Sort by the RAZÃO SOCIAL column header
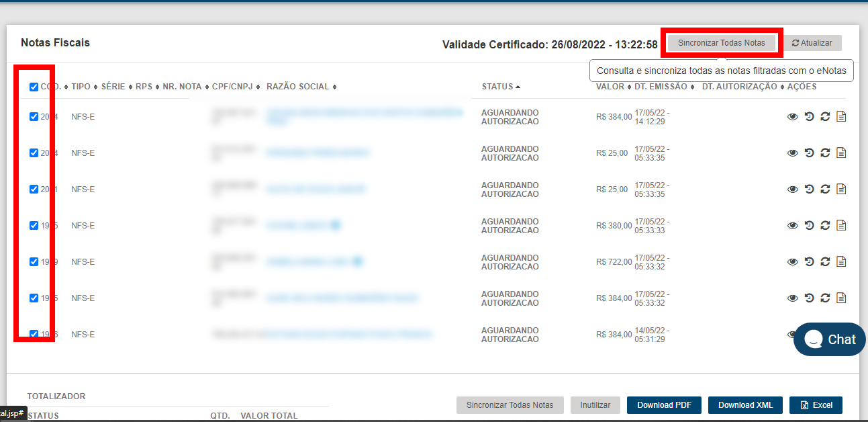Screen dimensions: 868x422 click(298, 87)
